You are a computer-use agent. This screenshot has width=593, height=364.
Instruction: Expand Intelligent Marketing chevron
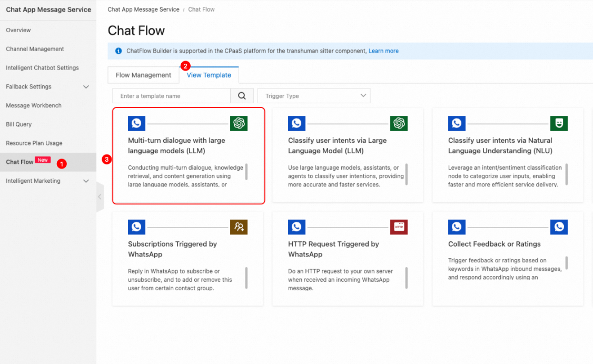(x=86, y=181)
